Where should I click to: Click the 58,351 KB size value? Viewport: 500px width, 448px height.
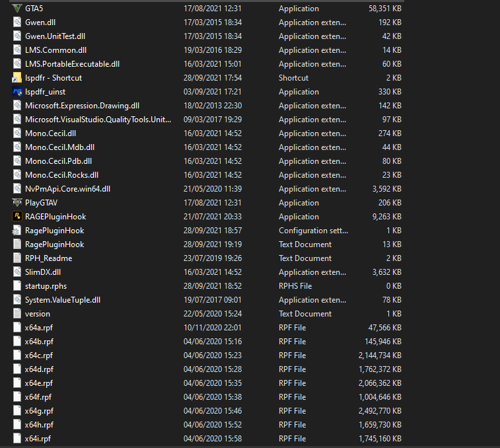385,9
